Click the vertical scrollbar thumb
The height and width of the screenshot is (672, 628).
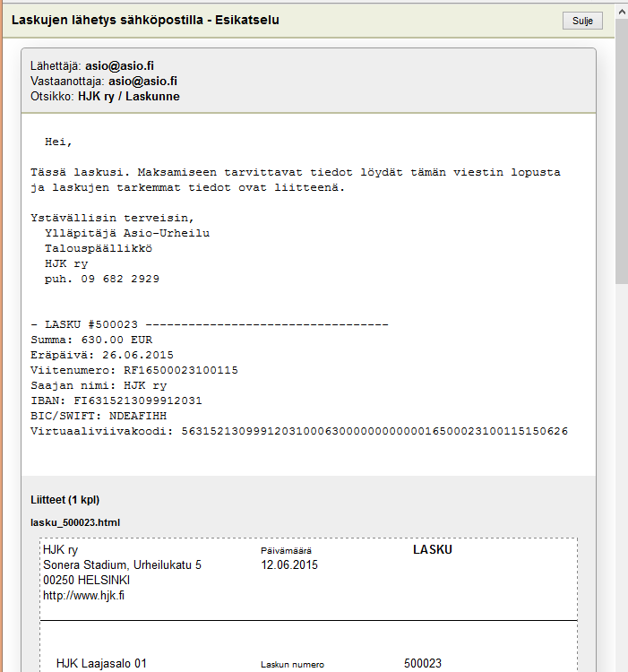click(622, 151)
